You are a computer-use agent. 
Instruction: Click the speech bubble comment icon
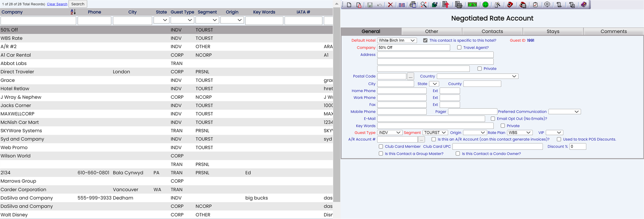pos(547,5)
